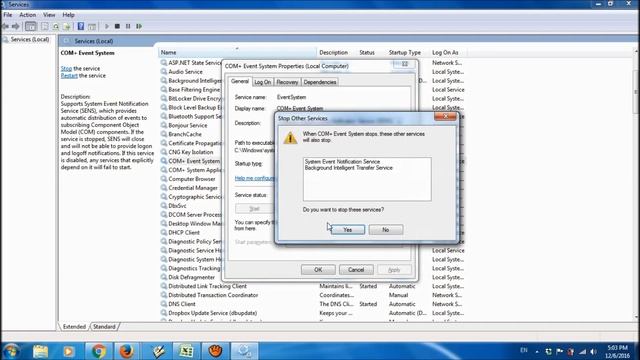The width and height of the screenshot is (640, 360).
Task: Click the Restart Service toolbar icon
Action: [x=139, y=27]
